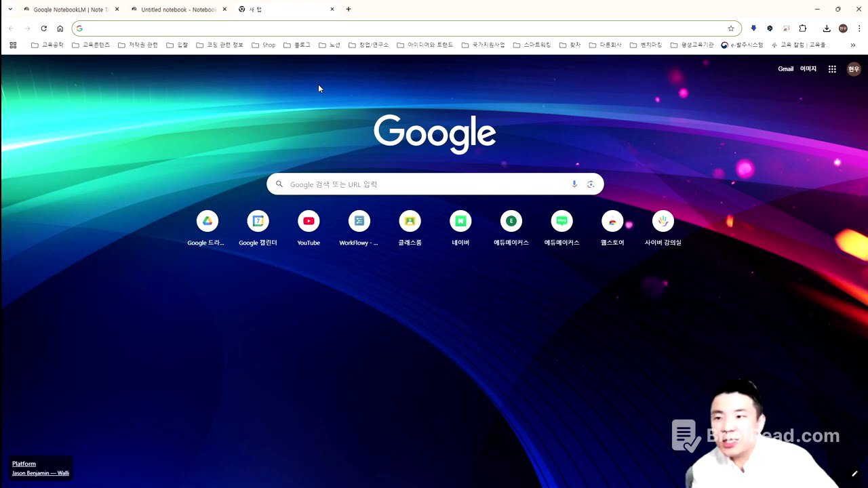Screen dimensions: 868x488
Task: Open the Jason Benjamin — Walli link
Action: click(x=41, y=473)
